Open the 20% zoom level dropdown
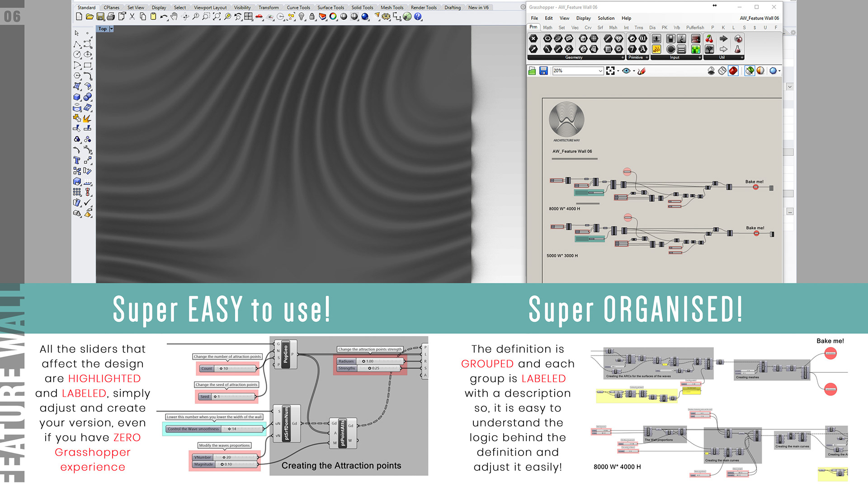 click(x=600, y=71)
